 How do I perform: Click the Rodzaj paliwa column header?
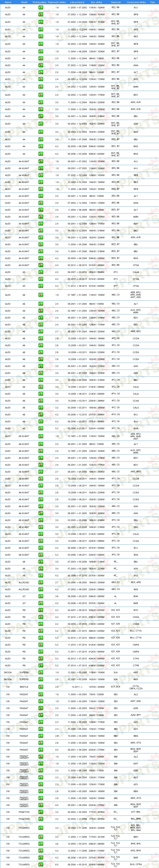coord(39,2)
